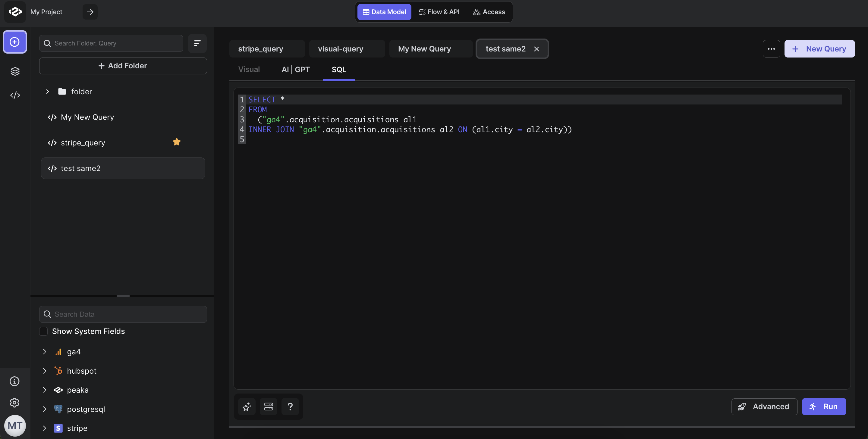This screenshot has width=868, height=439.
Task: Open the visual-query tab
Action: (x=347, y=49)
